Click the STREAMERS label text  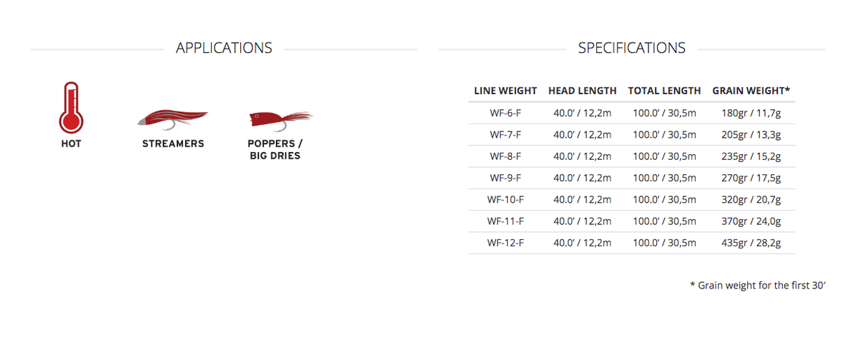173,144
